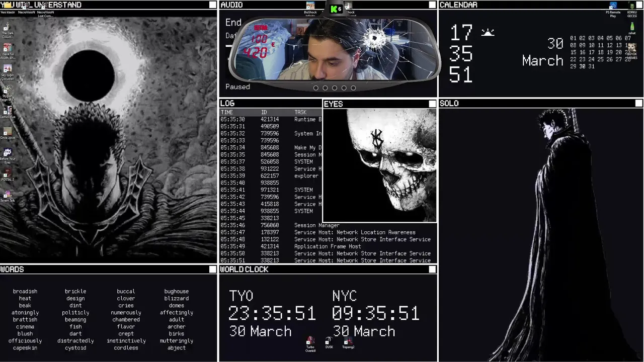
Task: Click the word "bughouse" in WORDS
Action: click(x=177, y=291)
